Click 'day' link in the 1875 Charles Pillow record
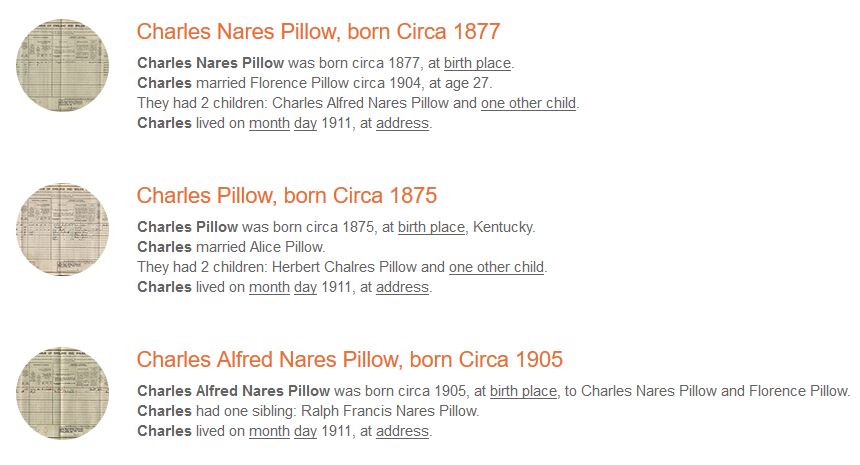Image resolution: width=860 pixels, height=465 pixels. [x=305, y=287]
